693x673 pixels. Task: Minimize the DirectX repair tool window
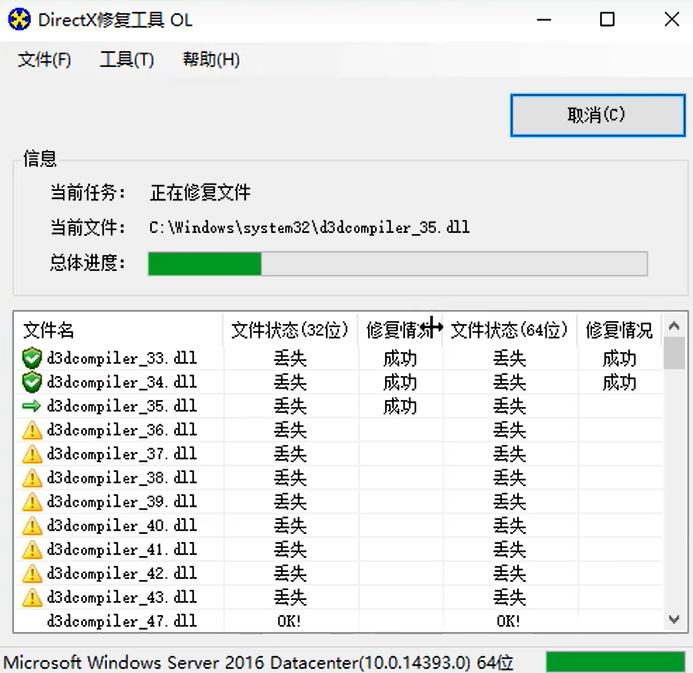[x=544, y=20]
